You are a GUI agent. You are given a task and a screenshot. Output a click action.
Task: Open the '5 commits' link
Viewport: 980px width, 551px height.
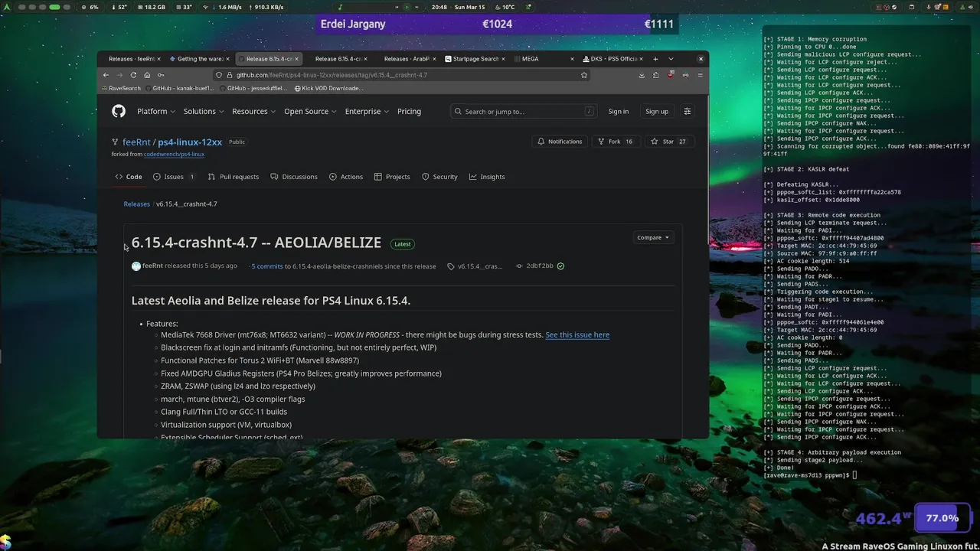coord(267,266)
